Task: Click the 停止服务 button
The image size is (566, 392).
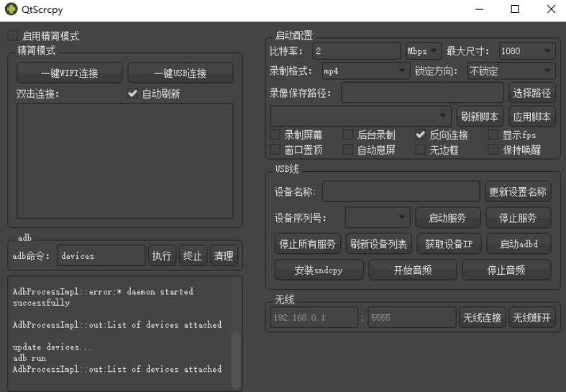Action: click(518, 217)
